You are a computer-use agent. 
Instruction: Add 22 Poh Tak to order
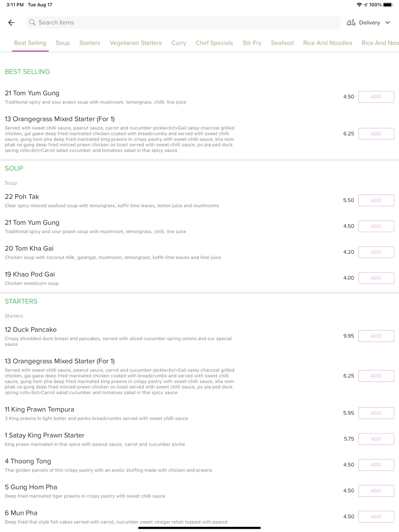376,200
